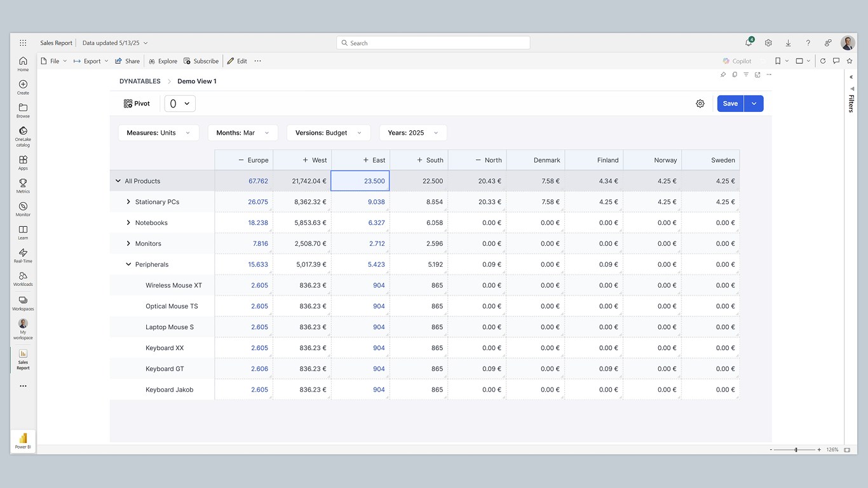Click Subscribe in the toolbar
This screenshot has width=868, height=488.
click(x=201, y=61)
